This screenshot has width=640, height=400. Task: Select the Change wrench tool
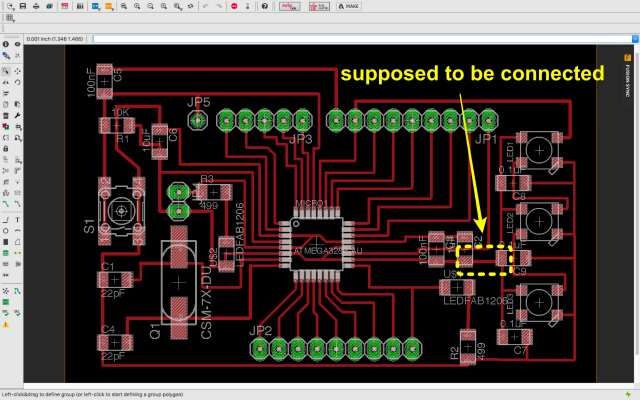coord(18,116)
